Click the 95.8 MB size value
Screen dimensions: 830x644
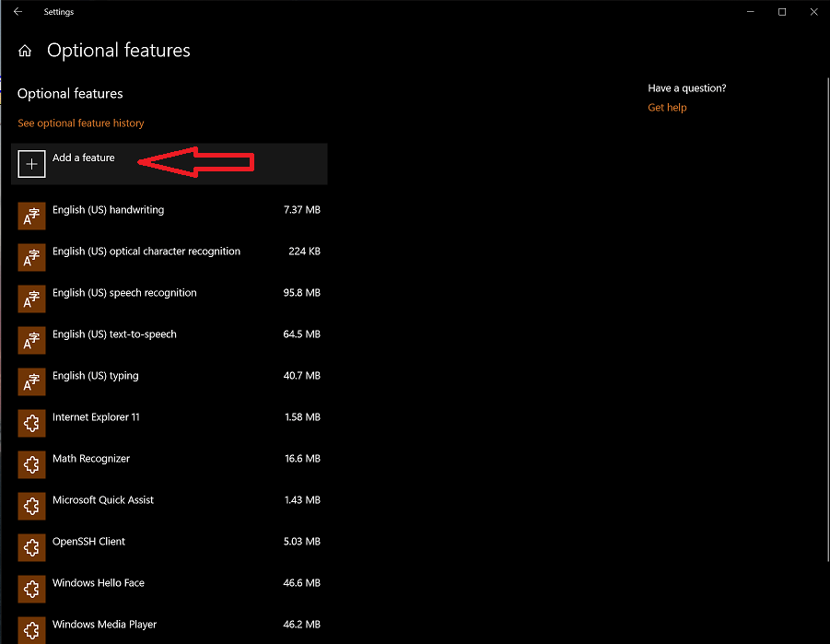point(302,293)
